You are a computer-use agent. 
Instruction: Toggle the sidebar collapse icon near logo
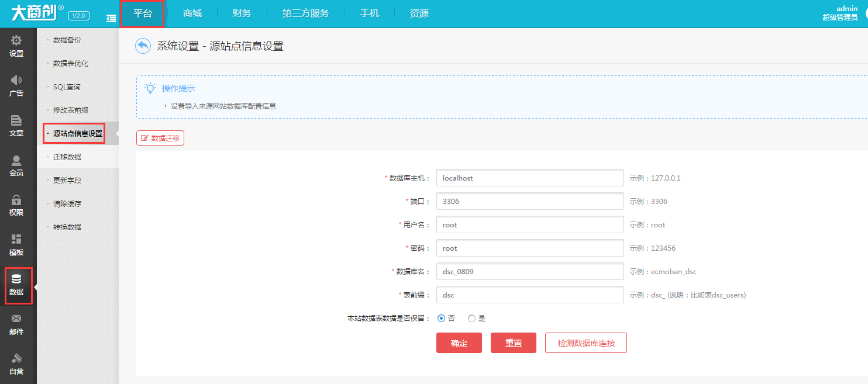click(111, 19)
